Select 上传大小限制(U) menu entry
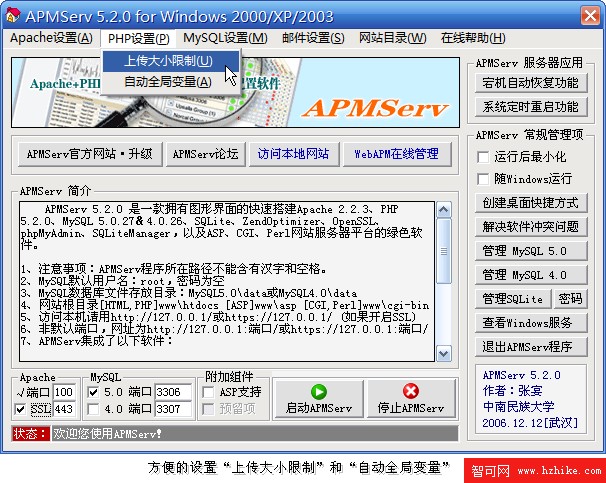The height and width of the screenshot is (483, 606). [x=170, y=61]
